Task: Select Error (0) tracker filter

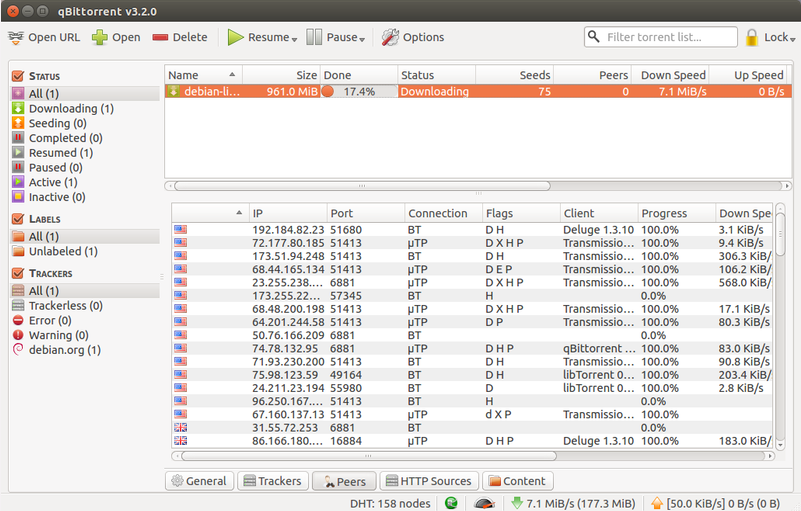Action: (50, 320)
